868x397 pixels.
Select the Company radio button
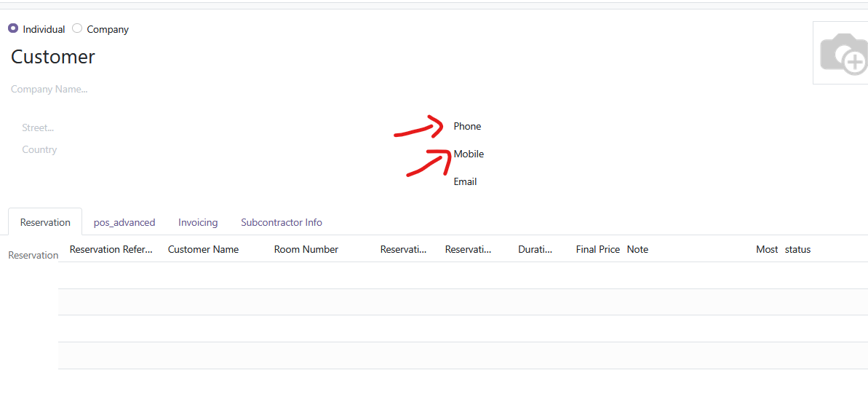[78, 28]
